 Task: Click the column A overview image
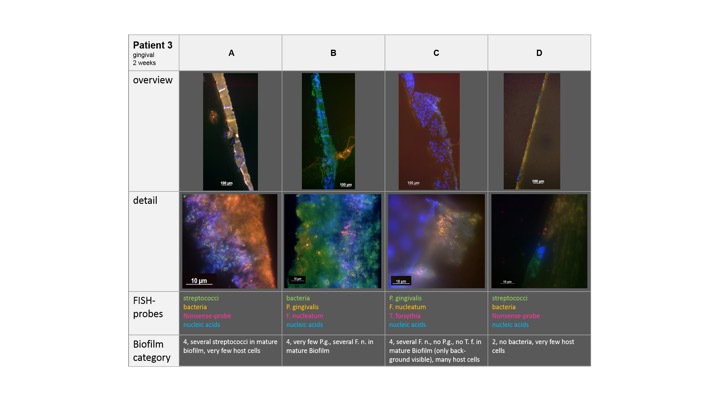(231, 130)
